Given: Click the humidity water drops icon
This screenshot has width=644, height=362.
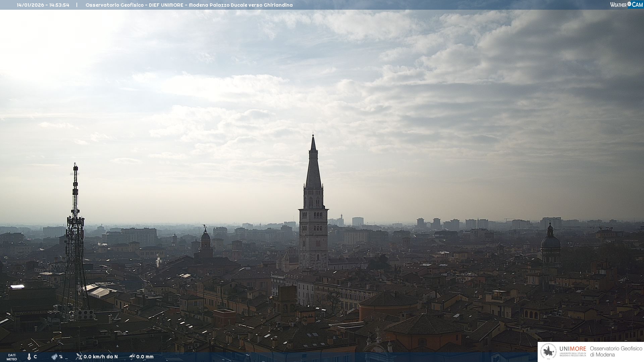Looking at the screenshot, I should tap(54, 357).
